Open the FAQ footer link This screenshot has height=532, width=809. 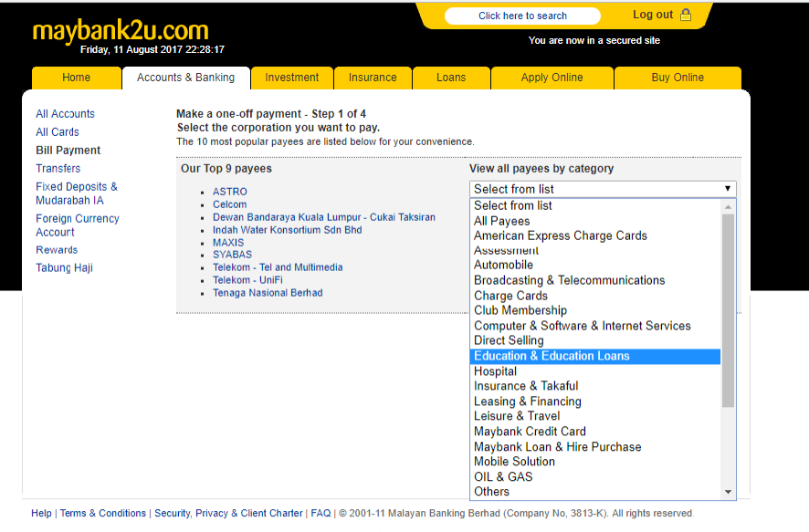320,514
